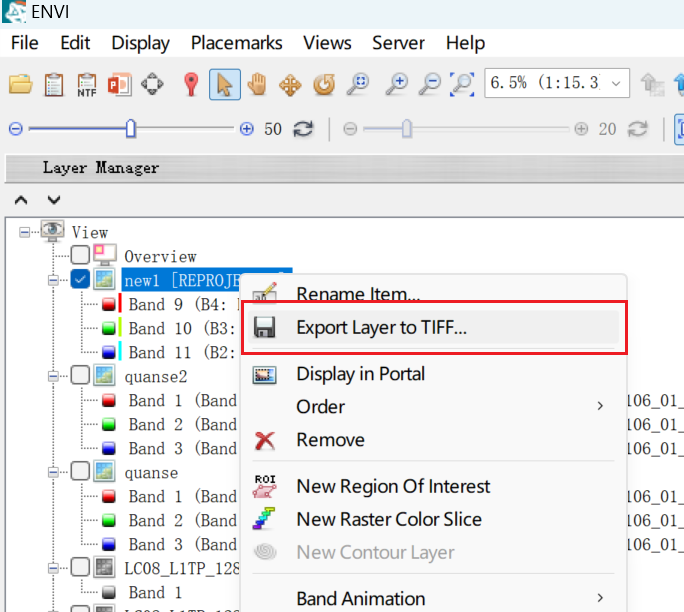Click the second slider handle at 20

[407, 129]
